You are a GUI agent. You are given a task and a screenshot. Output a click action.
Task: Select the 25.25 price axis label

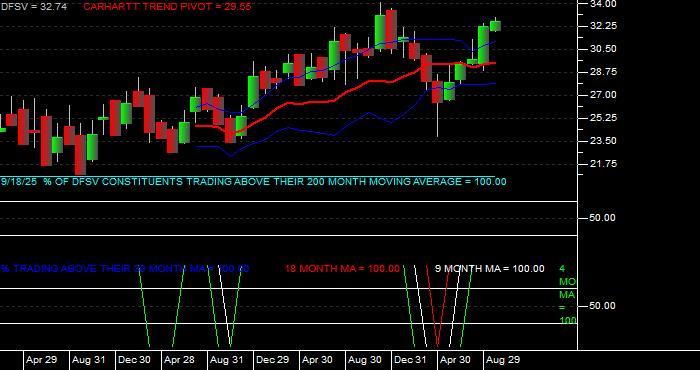click(603, 118)
